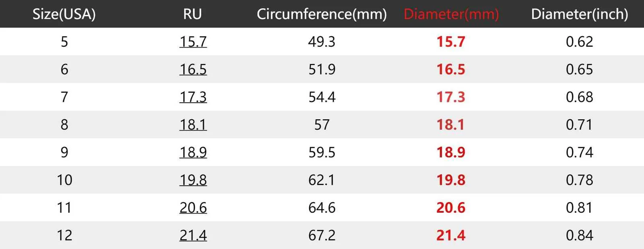
Task: Click the underlined RU value 20.6
Action: pyautogui.click(x=193, y=207)
